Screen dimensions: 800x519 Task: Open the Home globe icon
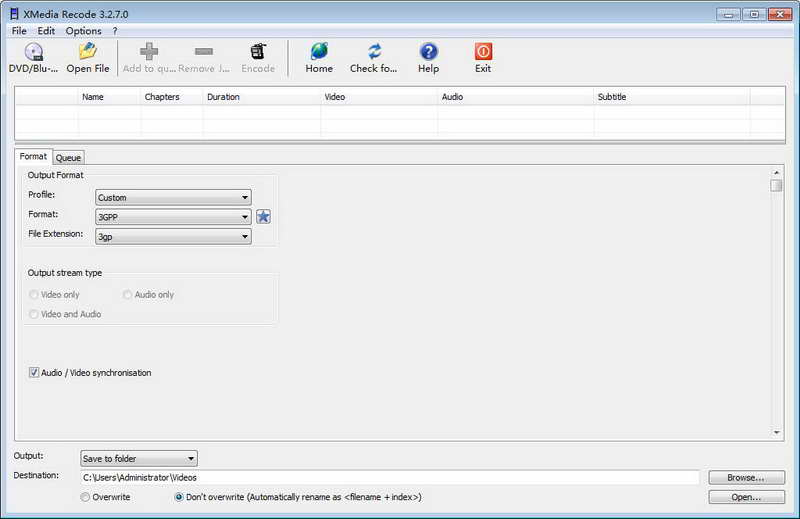point(319,52)
